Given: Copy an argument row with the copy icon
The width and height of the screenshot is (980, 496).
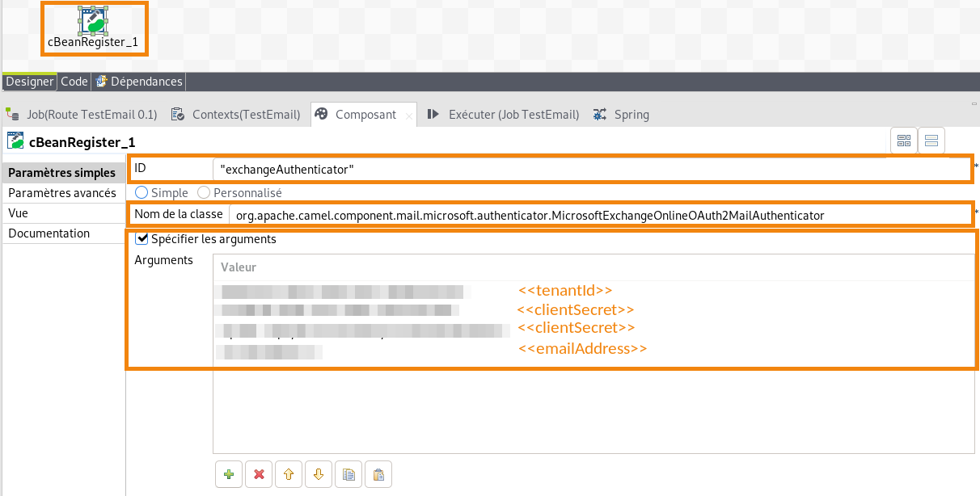Looking at the screenshot, I should (348, 474).
